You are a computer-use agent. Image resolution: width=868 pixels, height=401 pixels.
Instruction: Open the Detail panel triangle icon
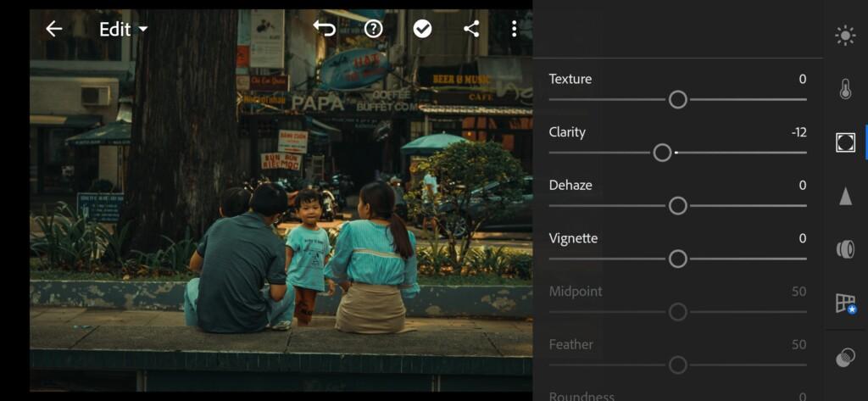(845, 196)
